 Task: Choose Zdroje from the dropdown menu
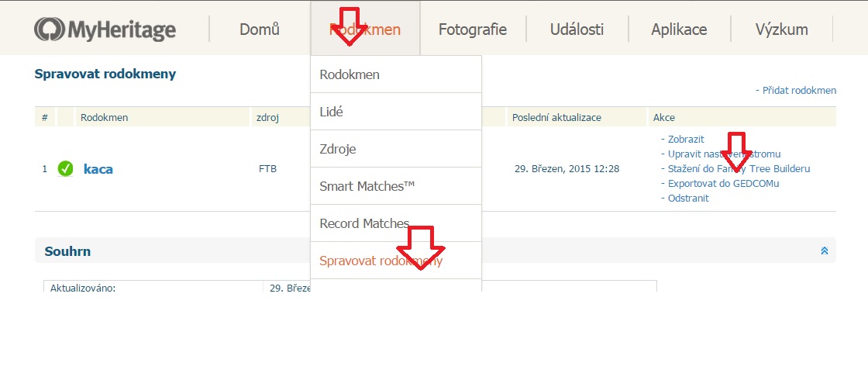[338, 149]
